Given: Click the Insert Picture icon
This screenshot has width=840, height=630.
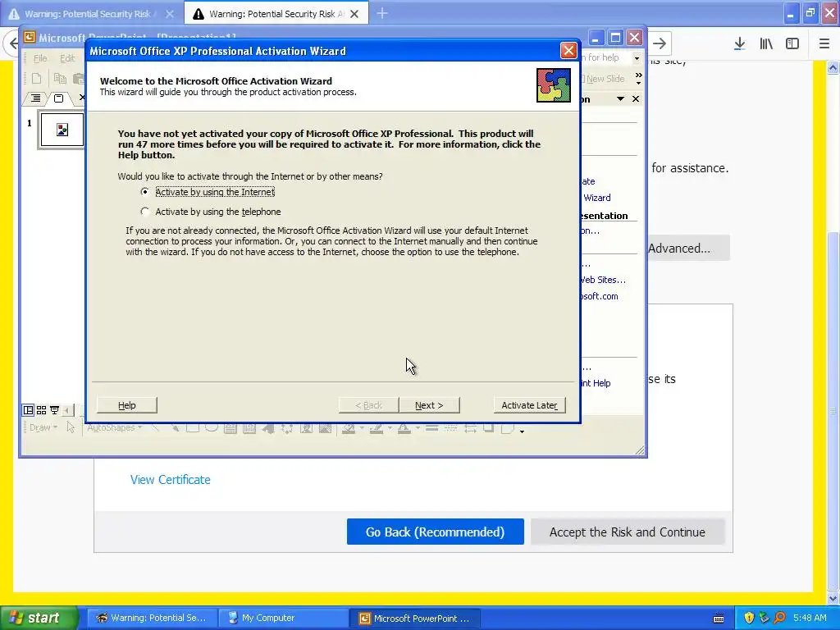Looking at the screenshot, I should tap(325, 427).
